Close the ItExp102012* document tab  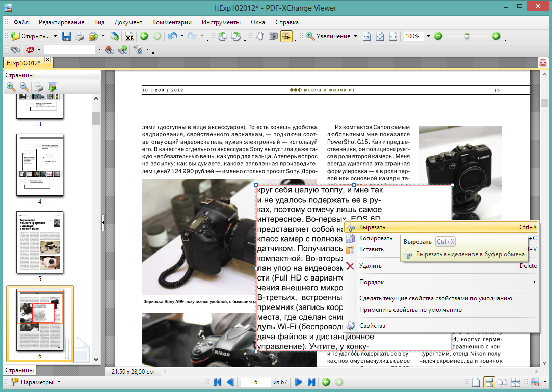pyautogui.click(x=47, y=60)
